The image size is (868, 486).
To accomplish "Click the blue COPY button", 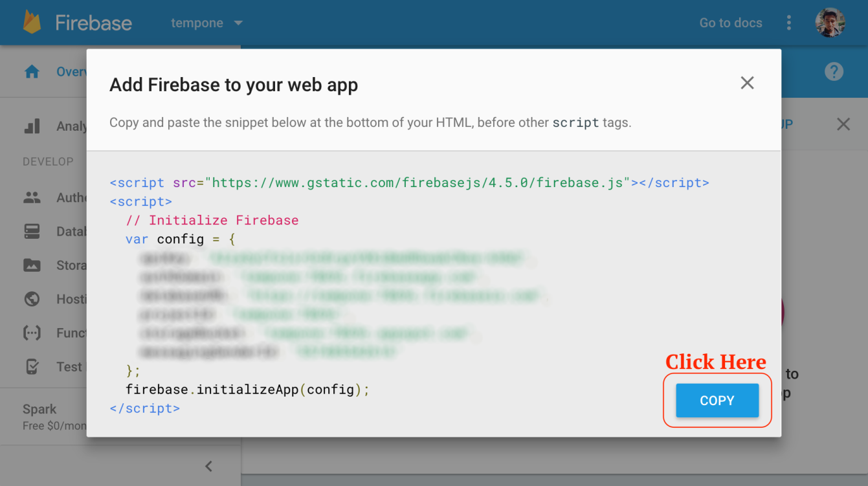I will tap(717, 401).
